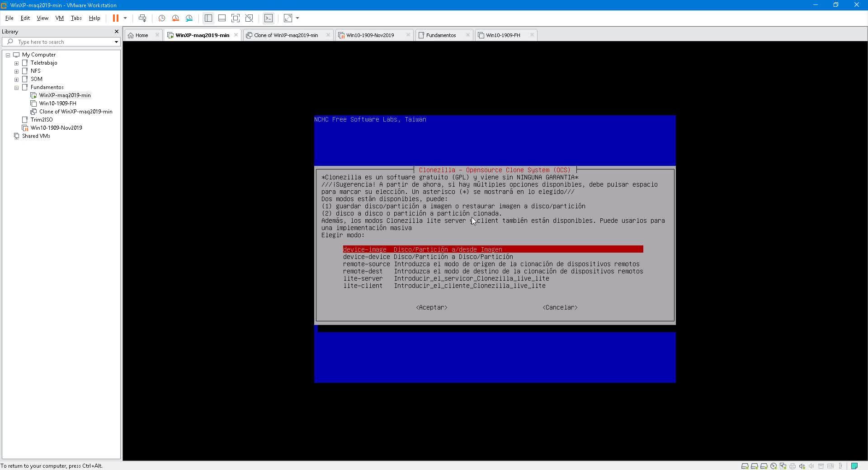This screenshot has height=470, width=868.
Task: Open the Tabs menu
Action: pyautogui.click(x=76, y=18)
